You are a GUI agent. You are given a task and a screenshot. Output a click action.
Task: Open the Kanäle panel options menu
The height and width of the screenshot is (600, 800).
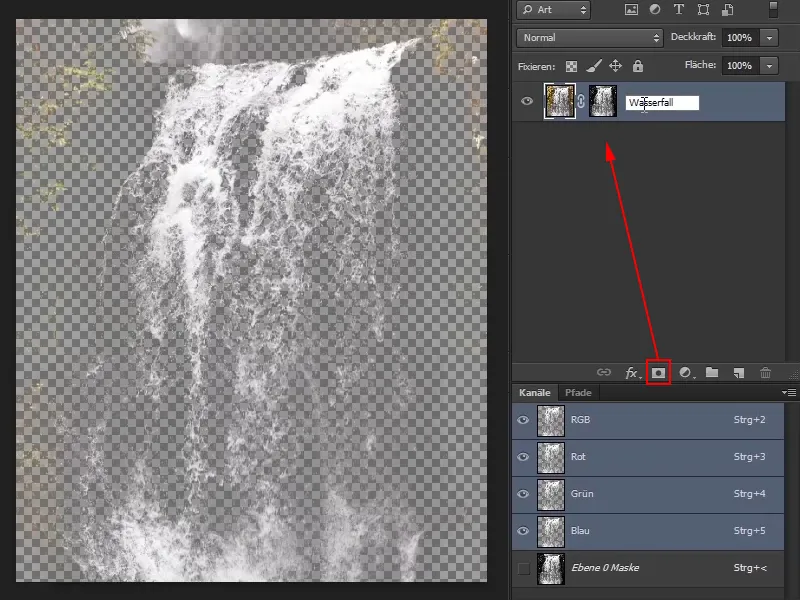tap(789, 392)
